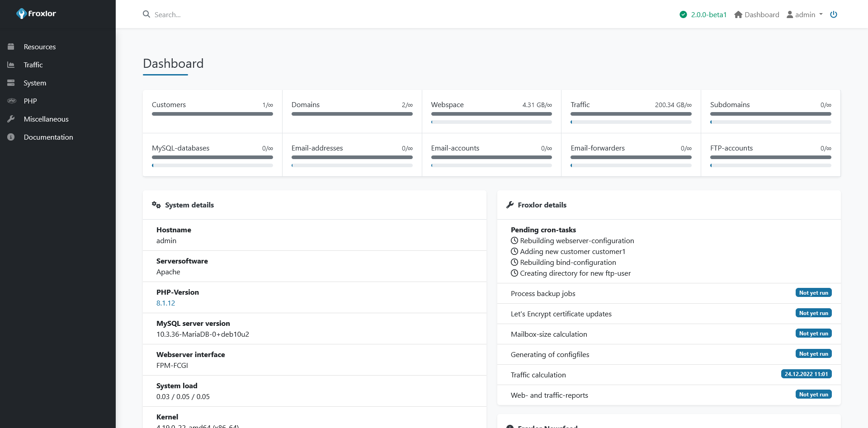Click the version checkmark badge icon
The width and height of the screenshot is (868, 428).
pyautogui.click(x=683, y=14)
